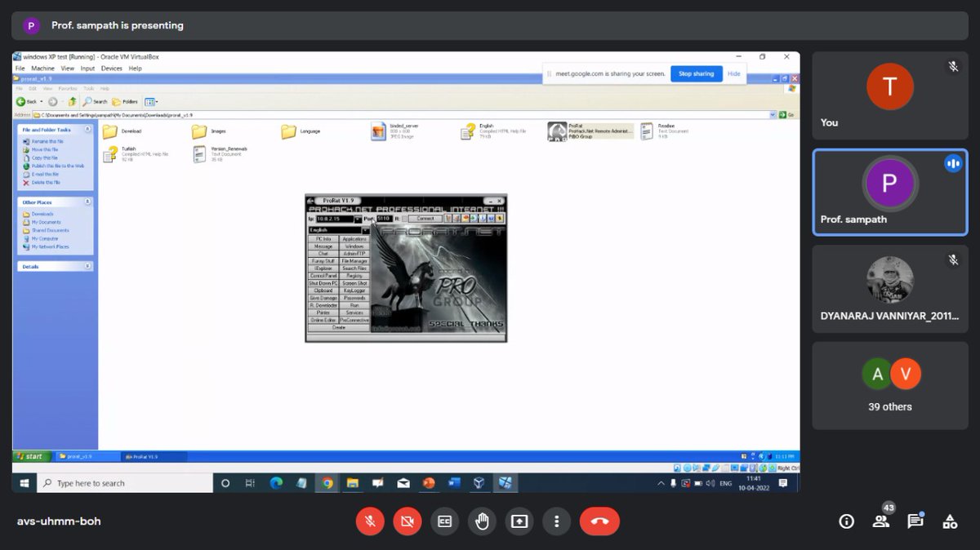Open VirtualBox Machine menu
The height and width of the screenshot is (550, 980).
pos(42,69)
